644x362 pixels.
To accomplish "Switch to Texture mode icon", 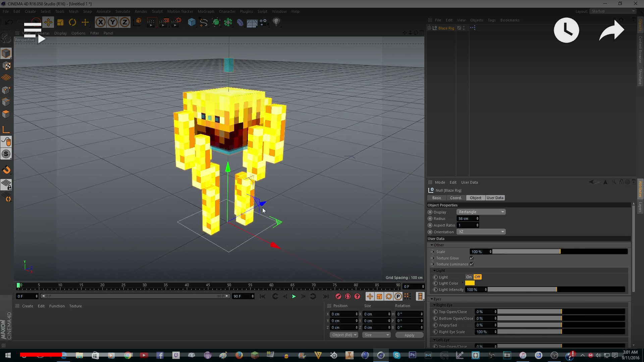I will coord(6,66).
